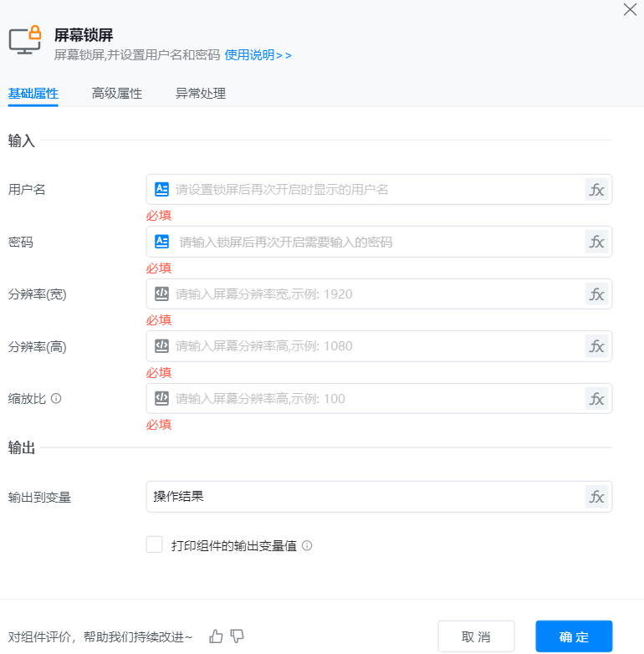
Task: Click the thumbs down rating icon
Action: tap(237, 636)
